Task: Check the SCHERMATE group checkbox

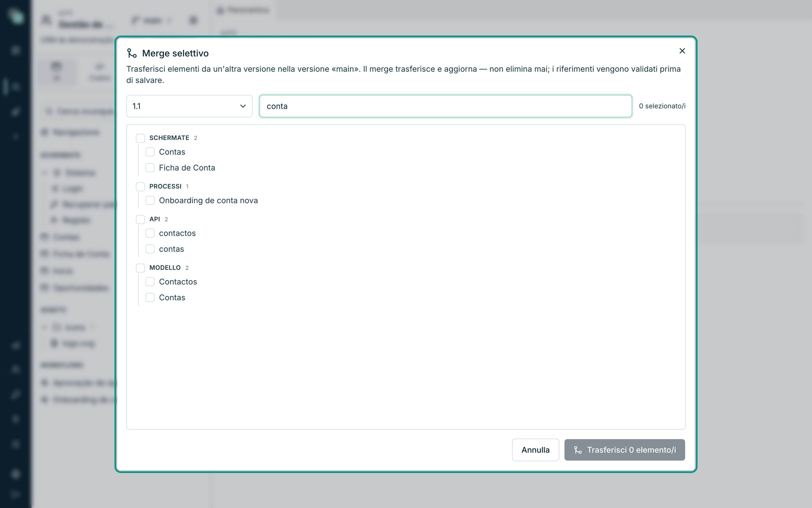Action: point(140,138)
